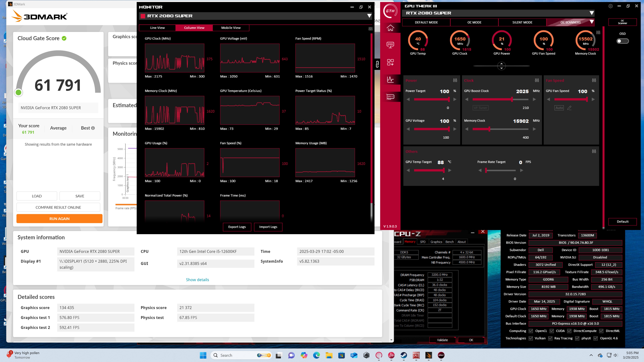Open the downloads/utilities grid sidebar icon
The width and height of the screenshot is (644, 362).
(x=390, y=62)
